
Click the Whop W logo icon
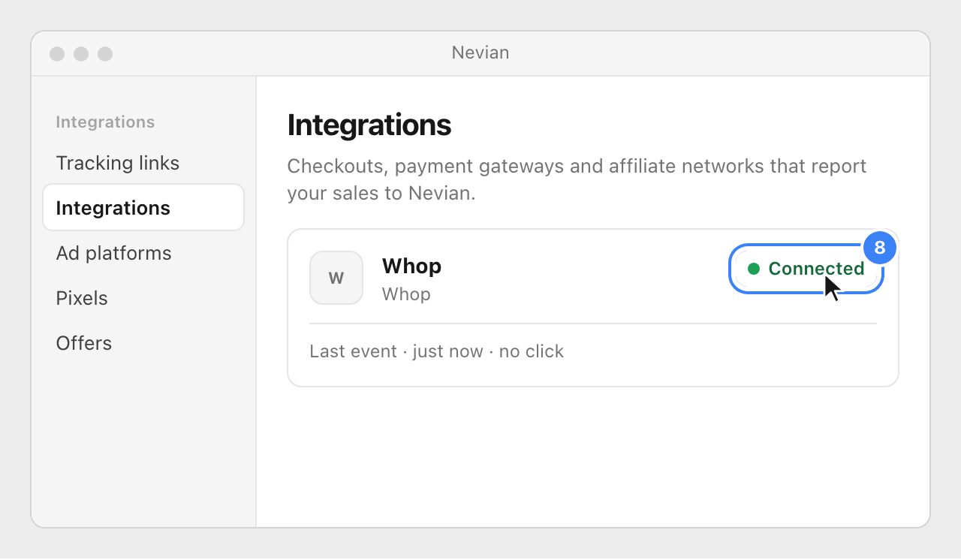(336, 278)
